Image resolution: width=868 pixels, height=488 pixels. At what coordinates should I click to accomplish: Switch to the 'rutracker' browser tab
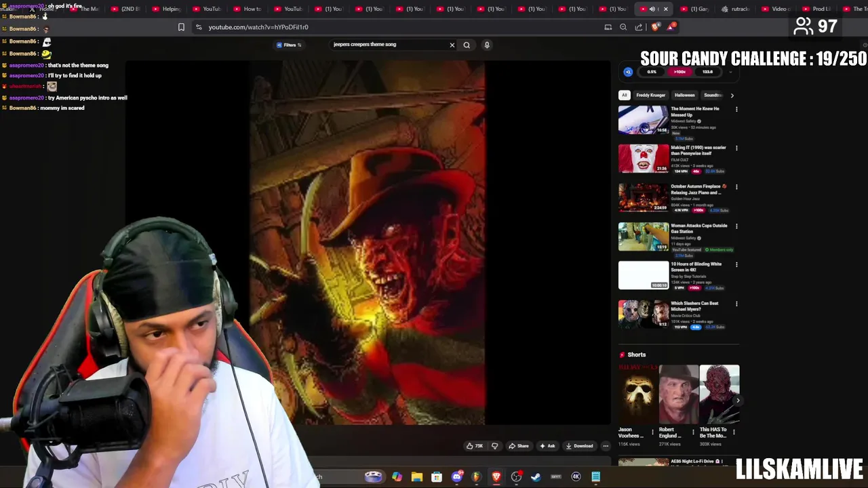[x=736, y=9]
